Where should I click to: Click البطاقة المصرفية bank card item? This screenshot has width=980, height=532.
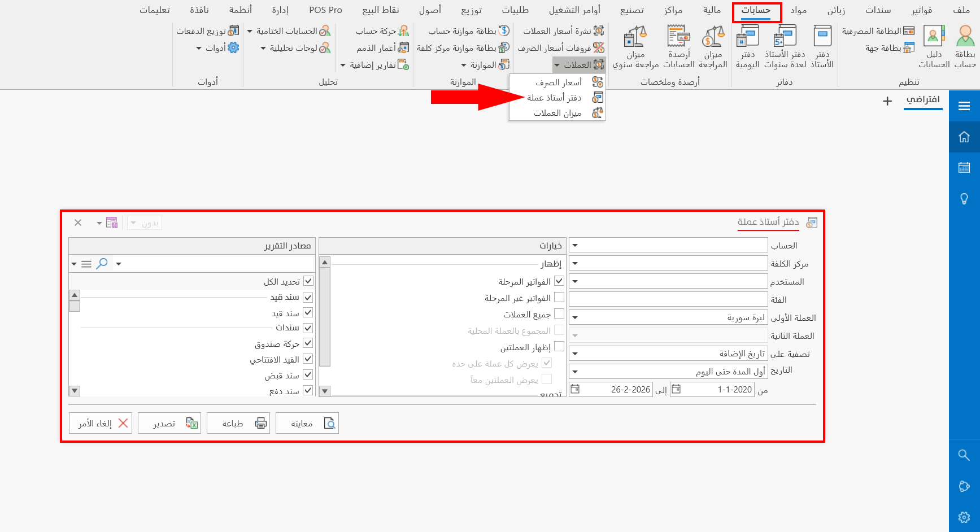click(878, 31)
